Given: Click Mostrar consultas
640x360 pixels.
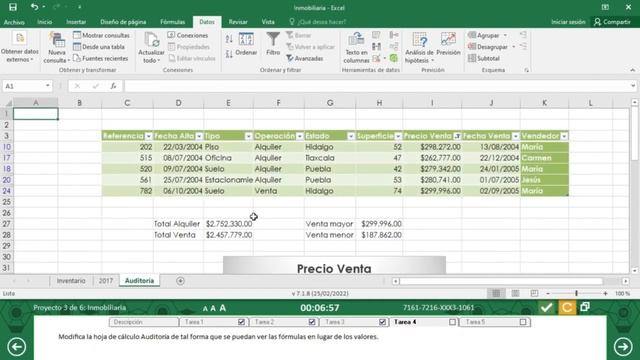Looking at the screenshot, I should (x=102, y=36).
